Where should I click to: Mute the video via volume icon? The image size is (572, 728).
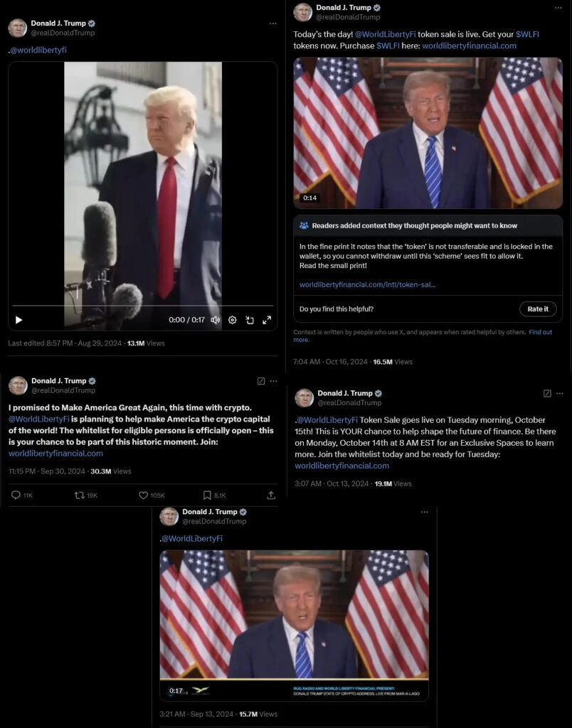(215, 320)
